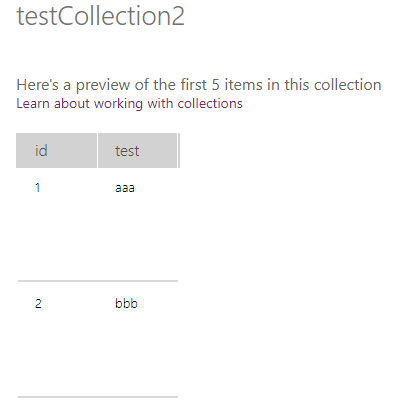Click the divider between id and test headers

coord(97,150)
